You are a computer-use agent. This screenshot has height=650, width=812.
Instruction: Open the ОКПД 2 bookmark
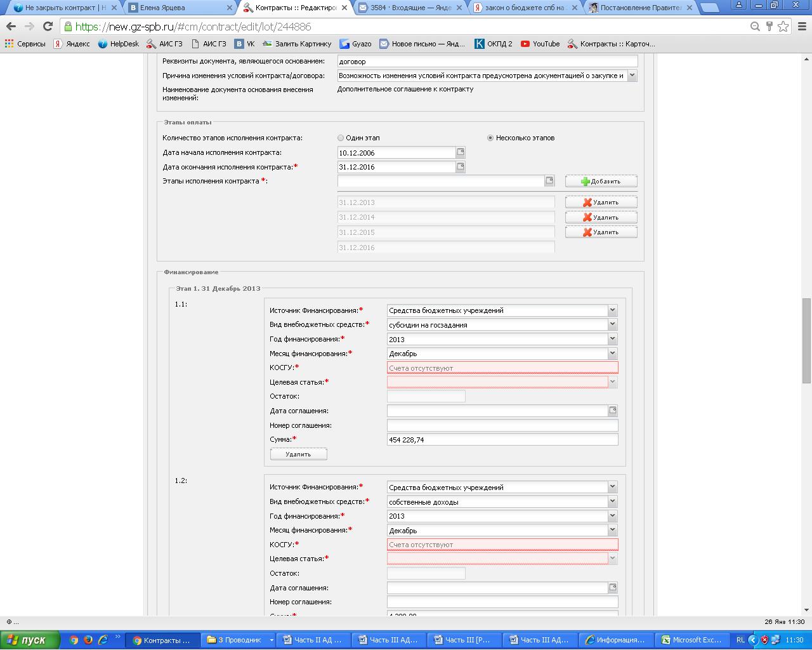pos(493,44)
